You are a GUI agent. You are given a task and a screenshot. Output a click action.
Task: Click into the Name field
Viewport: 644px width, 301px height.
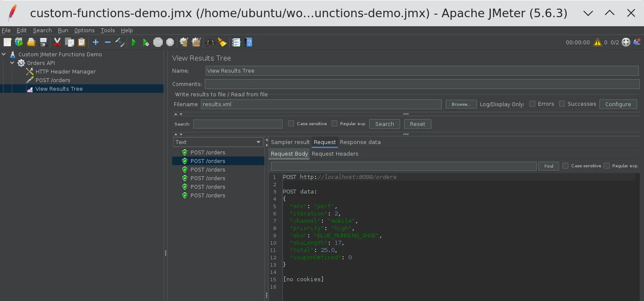click(422, 71)
